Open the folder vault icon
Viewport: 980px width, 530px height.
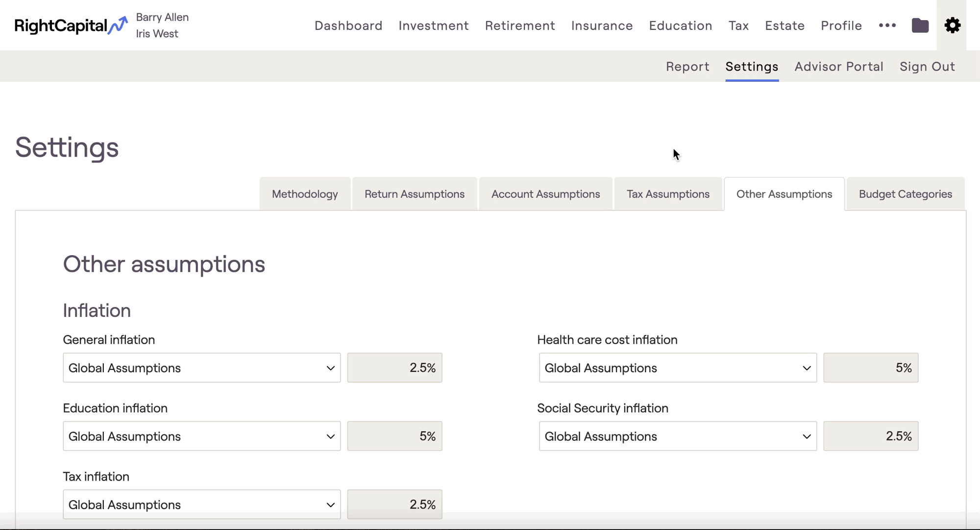[x=920, y=25]
